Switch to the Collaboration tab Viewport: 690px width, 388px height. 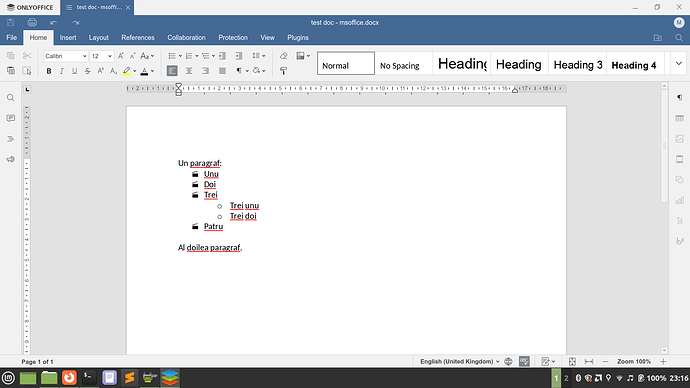(186, 38)
